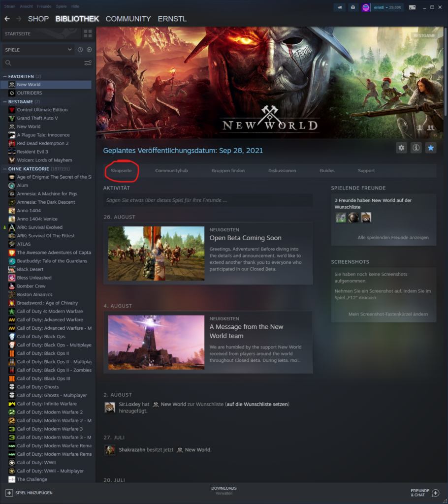The height and width of the screenshot is (504, 448).
Task: Open the Guides tab
Action: 327,171
